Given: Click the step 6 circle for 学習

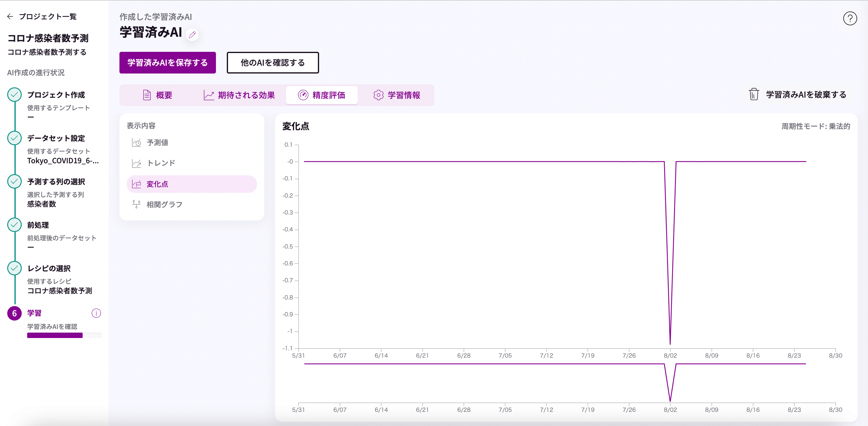Looking at the screenshot, I should point(14,313).
